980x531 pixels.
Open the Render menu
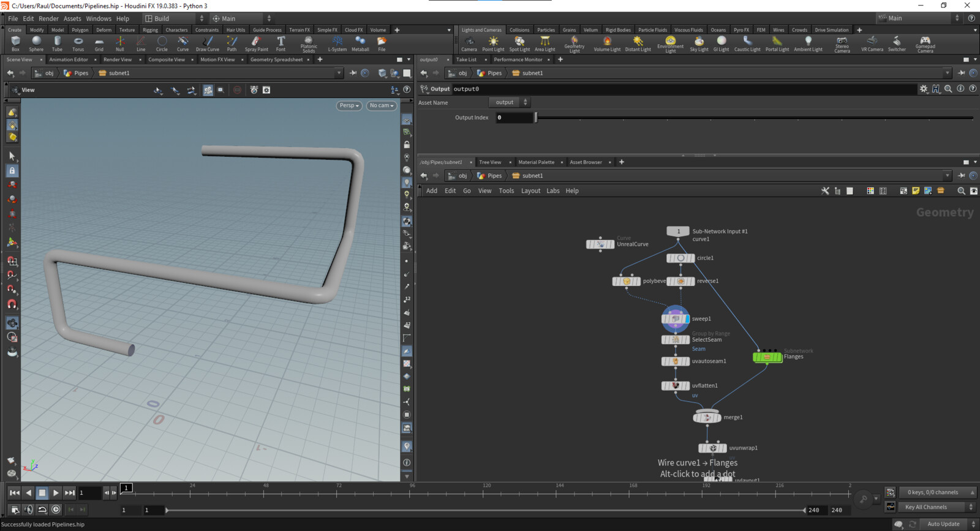click(x=48, y=18)
